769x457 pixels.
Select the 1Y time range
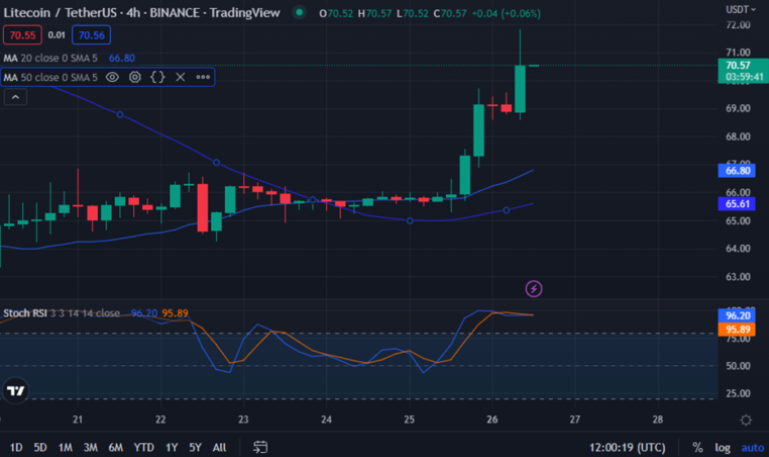[x=171, y=447]
